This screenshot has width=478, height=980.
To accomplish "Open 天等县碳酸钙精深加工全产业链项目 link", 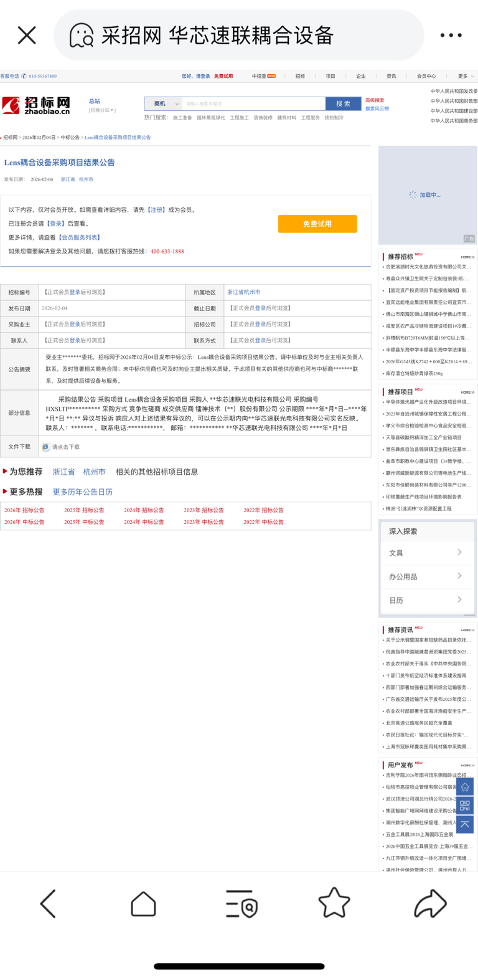I will point(424,438).
